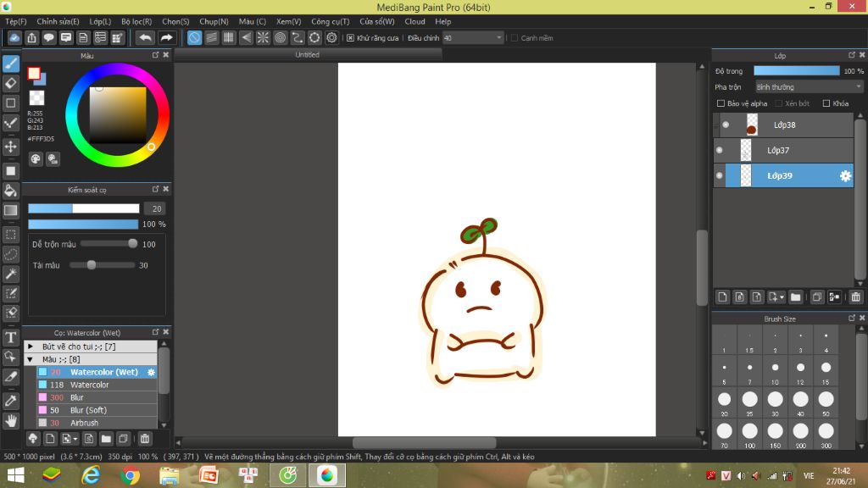Collapse the Màu brush group
868x488 pixels.
point(31,359)
